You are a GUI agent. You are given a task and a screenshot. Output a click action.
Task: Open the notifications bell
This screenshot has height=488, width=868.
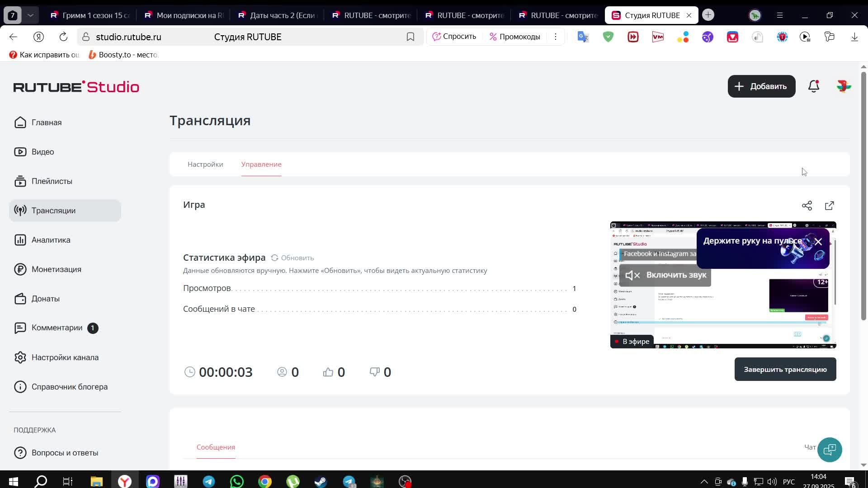(814, 86)
